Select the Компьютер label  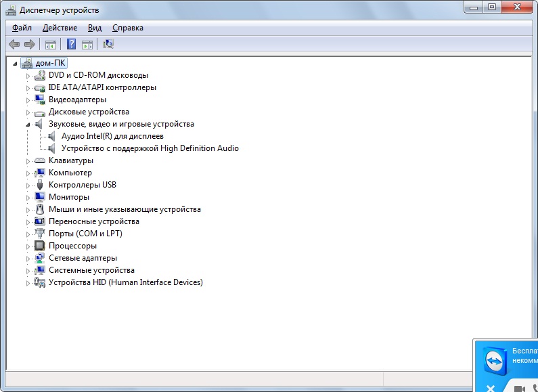[70, 173]
